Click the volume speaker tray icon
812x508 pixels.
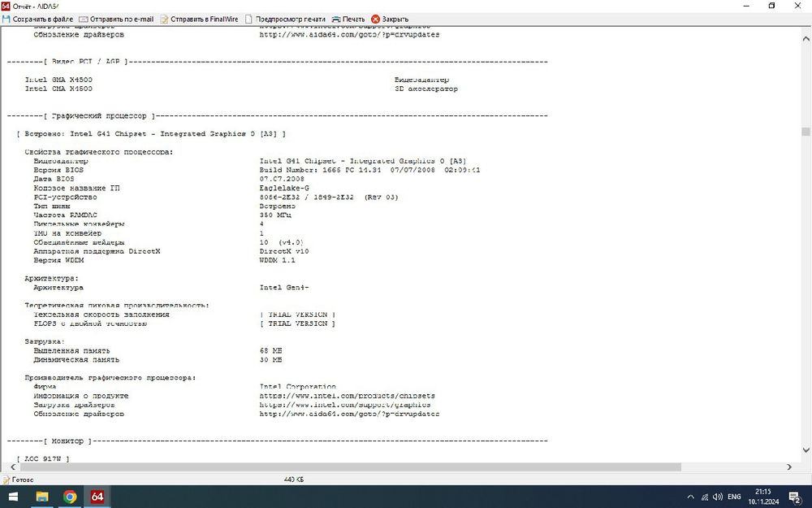pos(718,497)
